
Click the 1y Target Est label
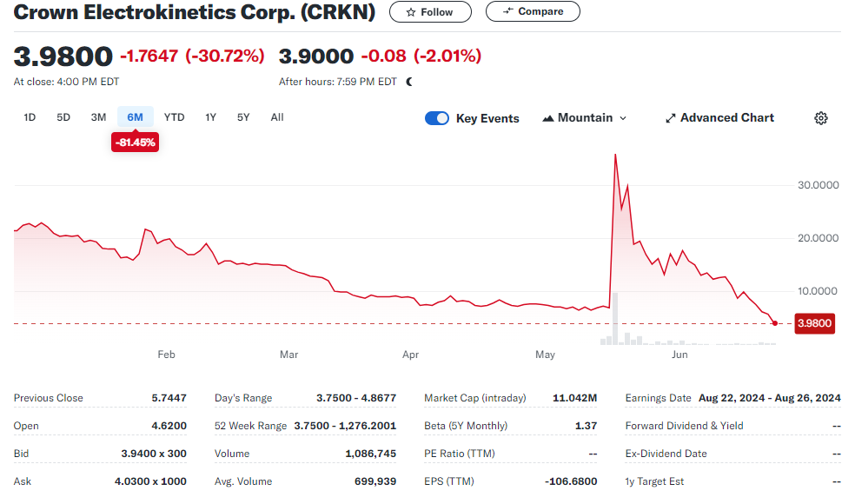(654, 481)
